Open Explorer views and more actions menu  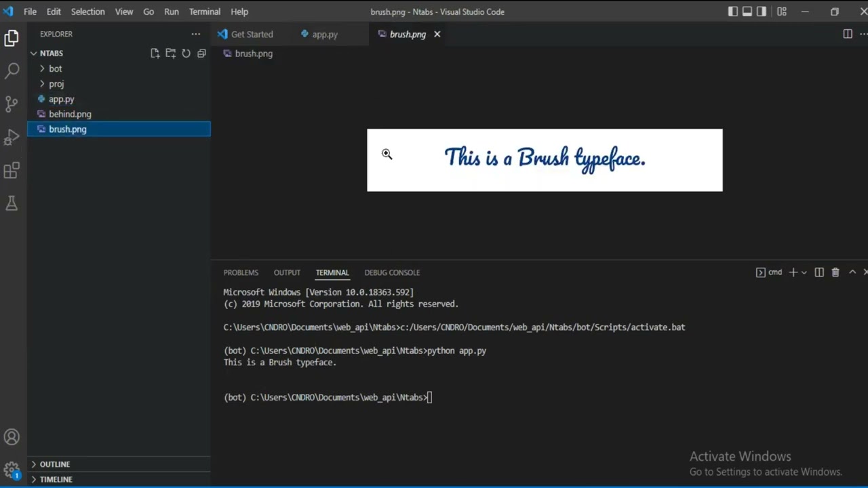pos(196,34)
